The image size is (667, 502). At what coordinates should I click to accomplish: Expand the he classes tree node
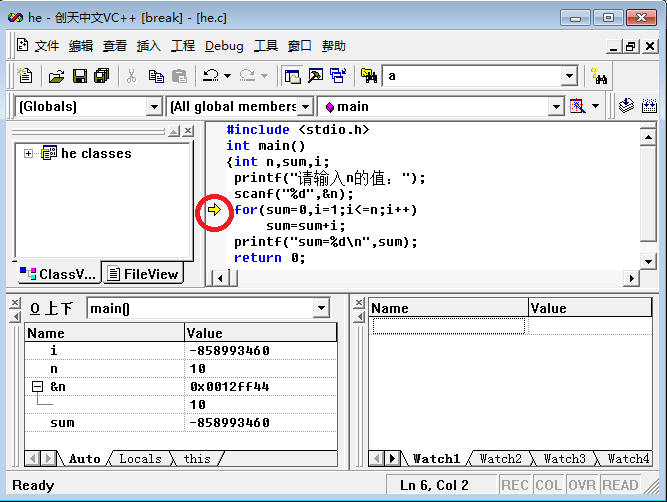[28, 153]
